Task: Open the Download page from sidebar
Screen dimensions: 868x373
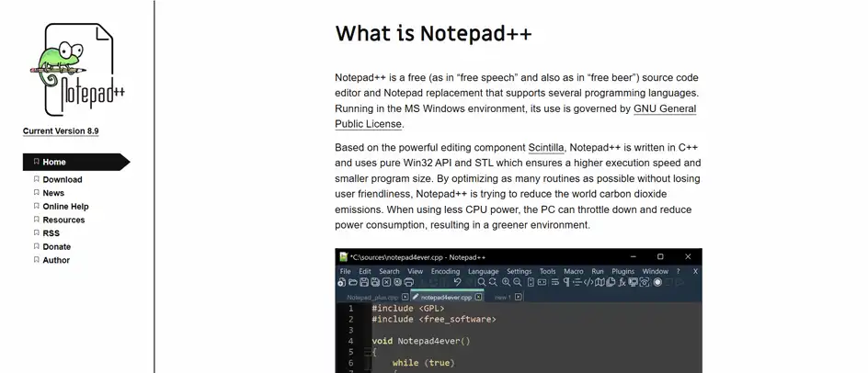Action: (62, 179)
